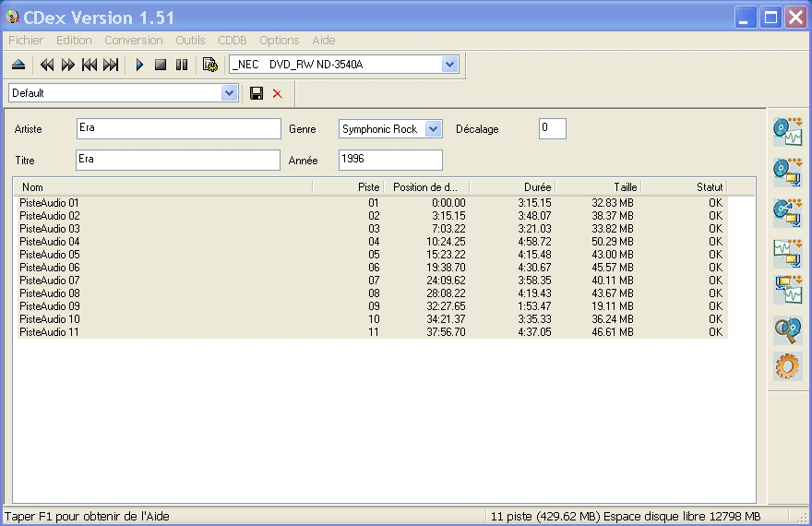Image resolution: width=812 pixels, height=526 pixels.
Task: Open the Options menu
Action: [x=279, y=41]
